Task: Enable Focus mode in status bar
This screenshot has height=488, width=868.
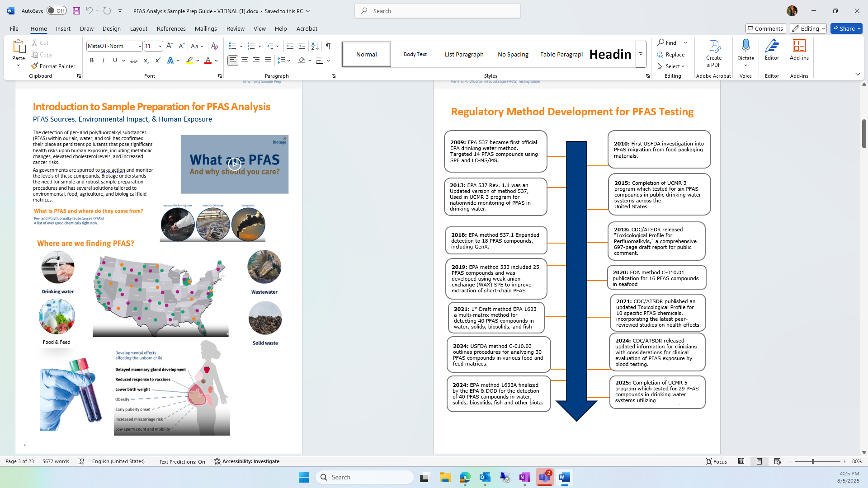Action: pos(716,461)
